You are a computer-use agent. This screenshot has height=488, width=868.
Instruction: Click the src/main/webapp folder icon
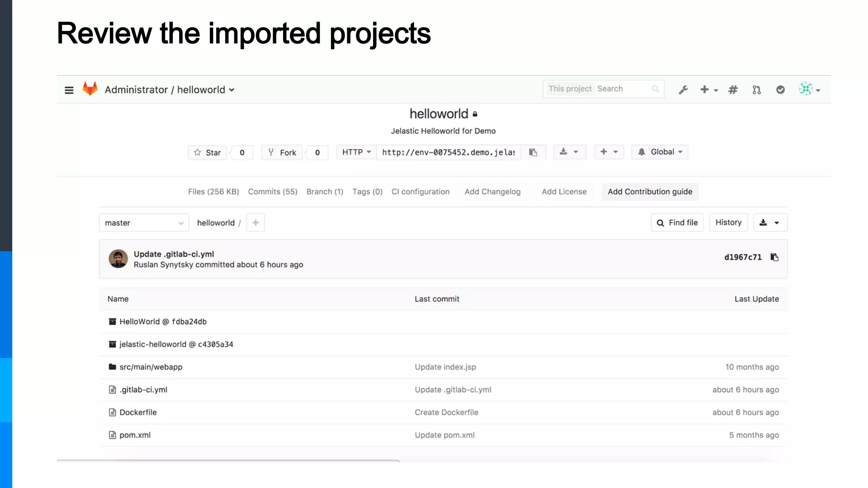pyautogui.click(x=112, y=367)
